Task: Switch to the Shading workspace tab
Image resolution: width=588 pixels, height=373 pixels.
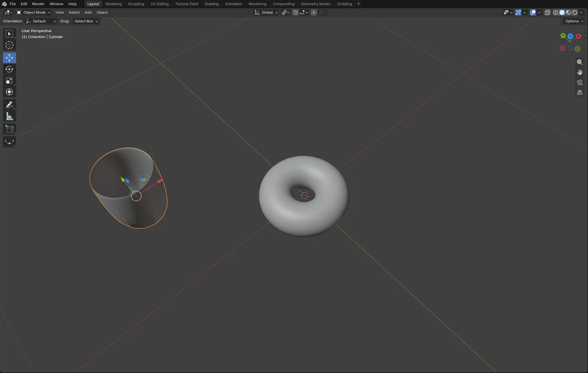Action: click(212, 4)
